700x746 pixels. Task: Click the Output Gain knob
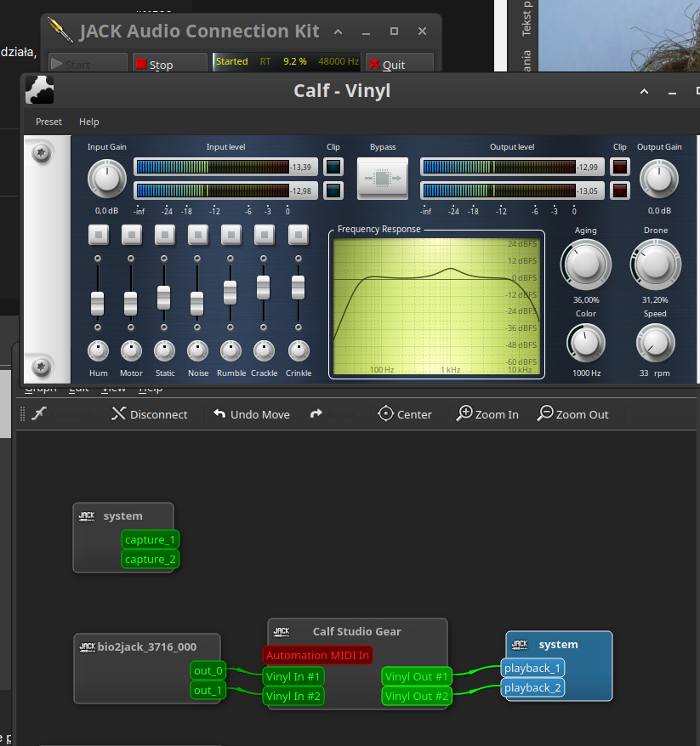pyautogui.click(x=659, y=179)
